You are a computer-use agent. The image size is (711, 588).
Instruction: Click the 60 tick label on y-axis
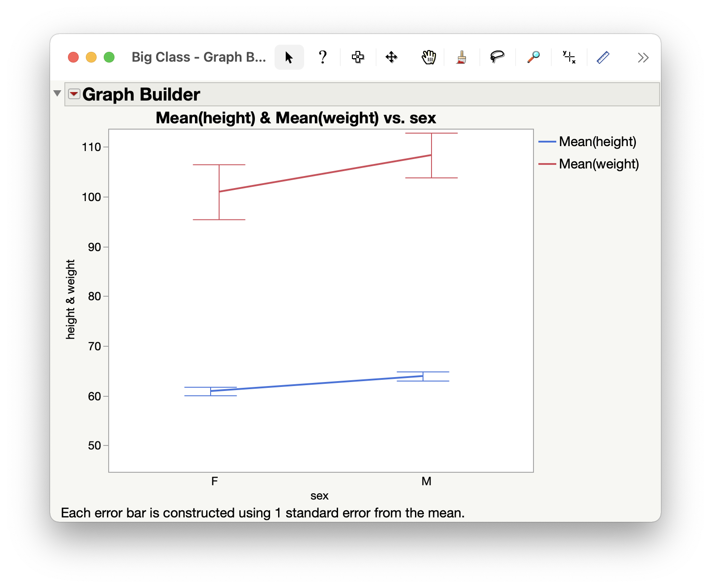pos(94,396)
